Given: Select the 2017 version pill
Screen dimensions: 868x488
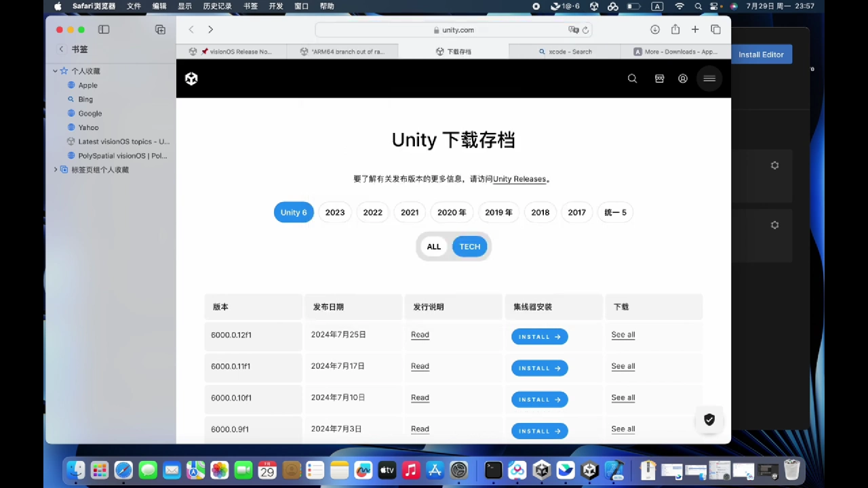Looking at the screenshot, I should pyautogui.click(x=577, y=212).
